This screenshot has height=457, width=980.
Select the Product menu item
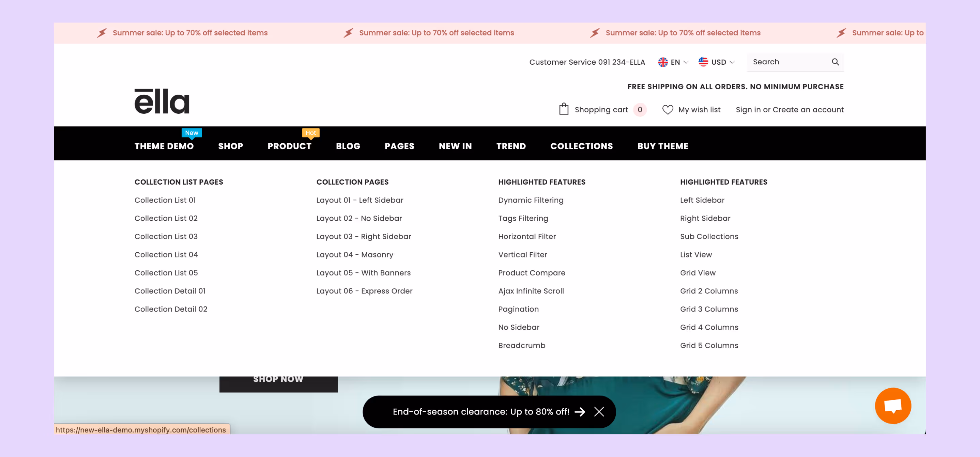pyautogui.click(x=289, y=146)
